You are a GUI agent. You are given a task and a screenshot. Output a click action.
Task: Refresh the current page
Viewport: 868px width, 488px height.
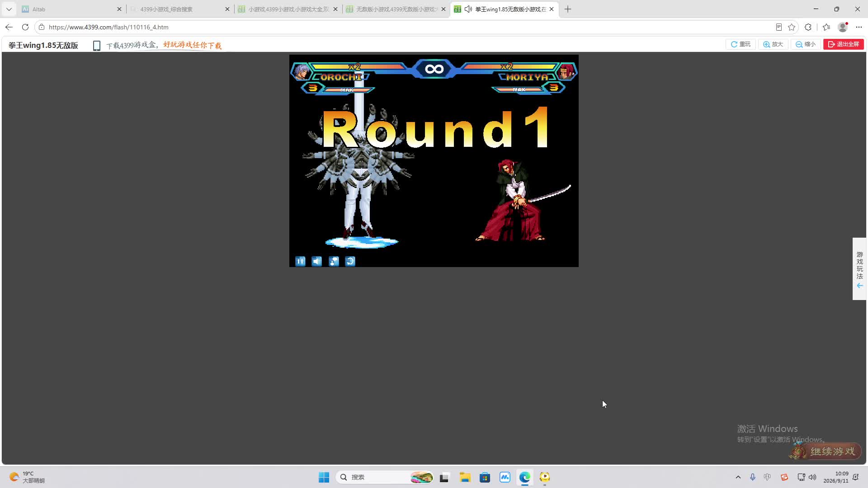click(25, 27)
